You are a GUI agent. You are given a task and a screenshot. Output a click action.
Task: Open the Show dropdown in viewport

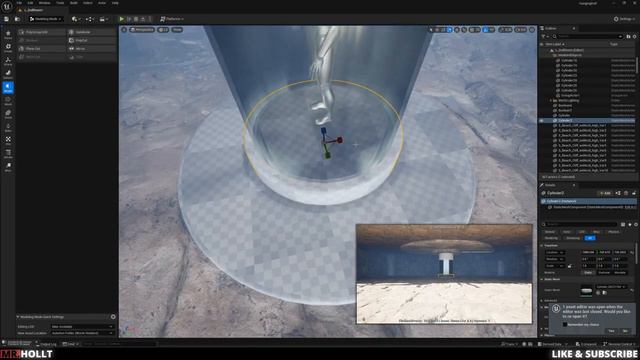(x=177, y=30)
